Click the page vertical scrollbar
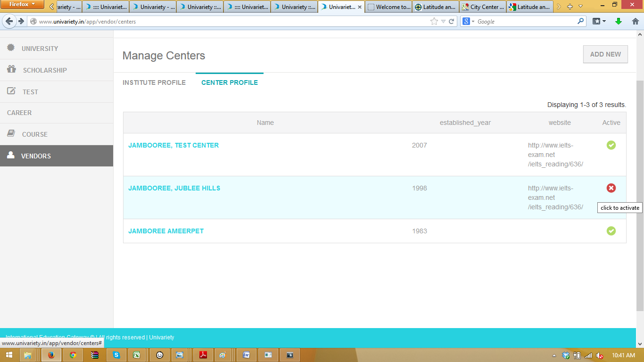Image resolution: width=644 pixels, height=362 pixels. (x=640, y=196)
